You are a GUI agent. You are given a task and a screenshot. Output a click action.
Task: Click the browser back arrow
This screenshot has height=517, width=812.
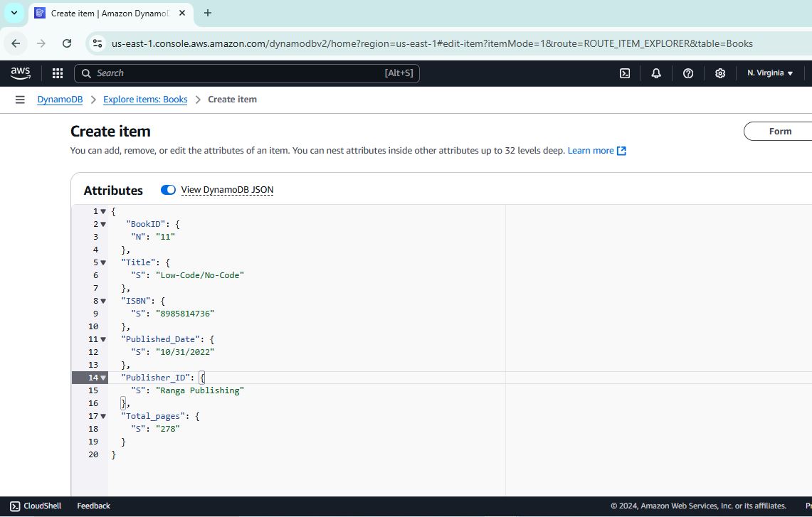(16, 43)
